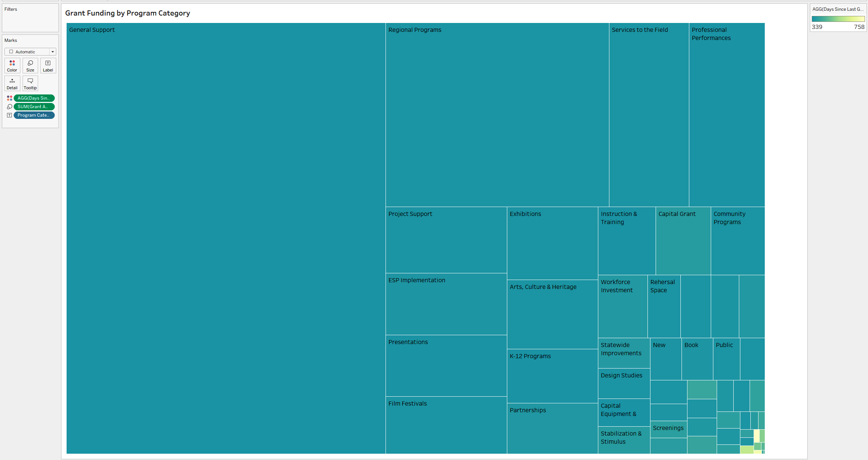Select the Presentations tile
The width and height of the screenshot is (868, 460).
pyautogui.click(x=446, y=366)
